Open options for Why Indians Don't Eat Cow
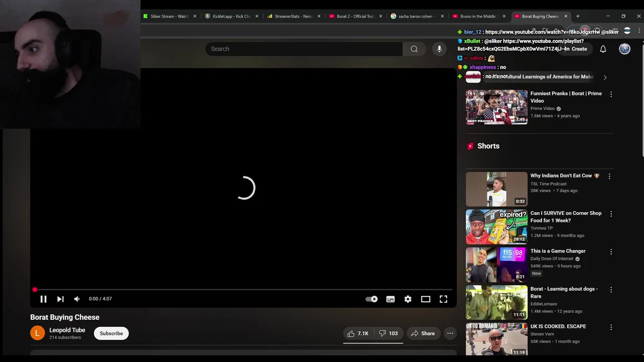The height and width of the screenshot is (362, 644). click(x=609, y=176)
